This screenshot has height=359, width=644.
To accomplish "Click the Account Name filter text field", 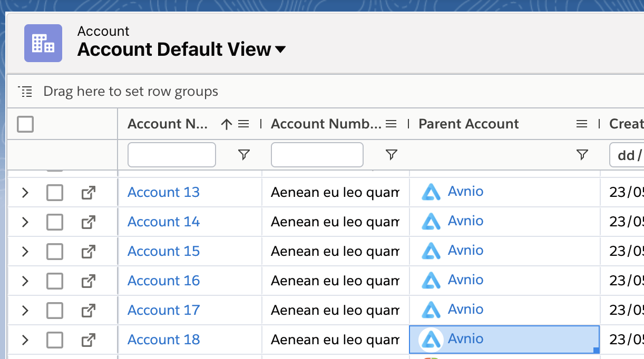I will [172, 155].
